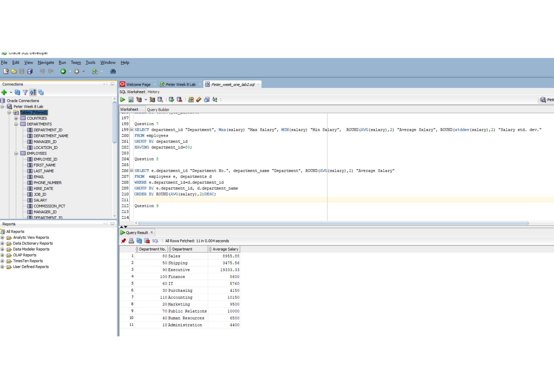Open SQL History clock icon

[x=207, y=100]
